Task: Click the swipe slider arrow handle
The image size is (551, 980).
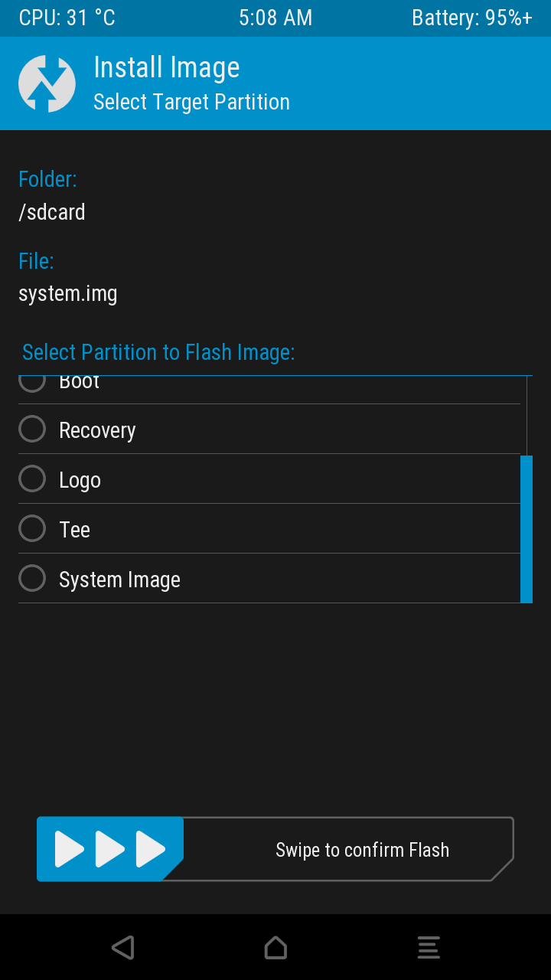Action: 110,849
